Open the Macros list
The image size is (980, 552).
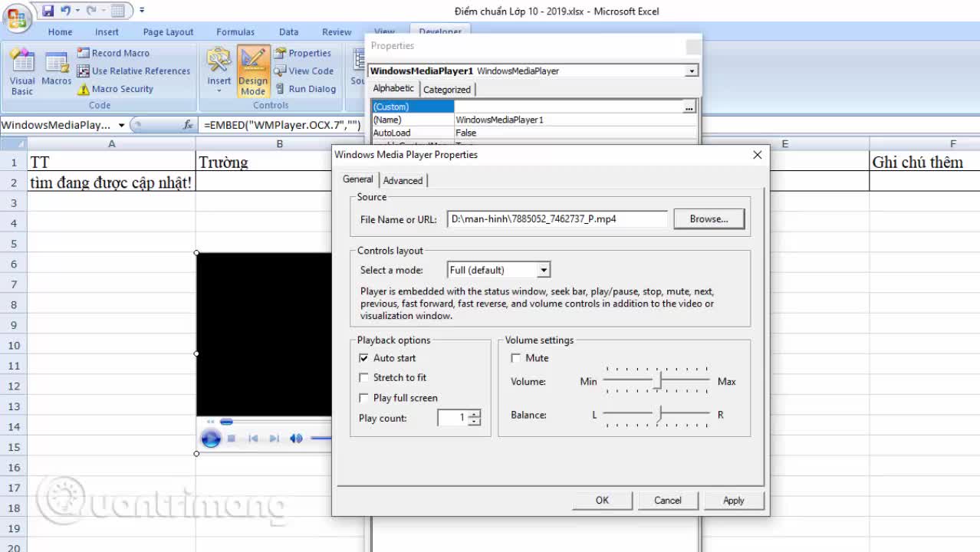coord(57,69)
